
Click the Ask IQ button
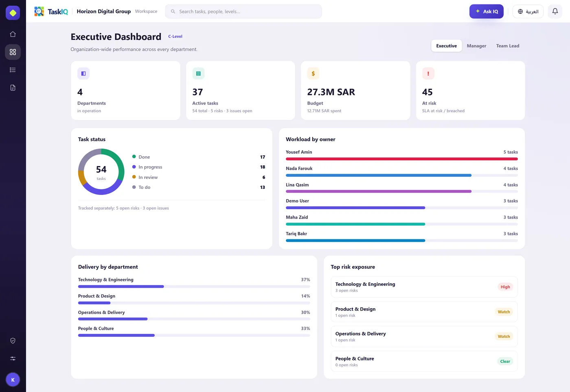point(487,11)
